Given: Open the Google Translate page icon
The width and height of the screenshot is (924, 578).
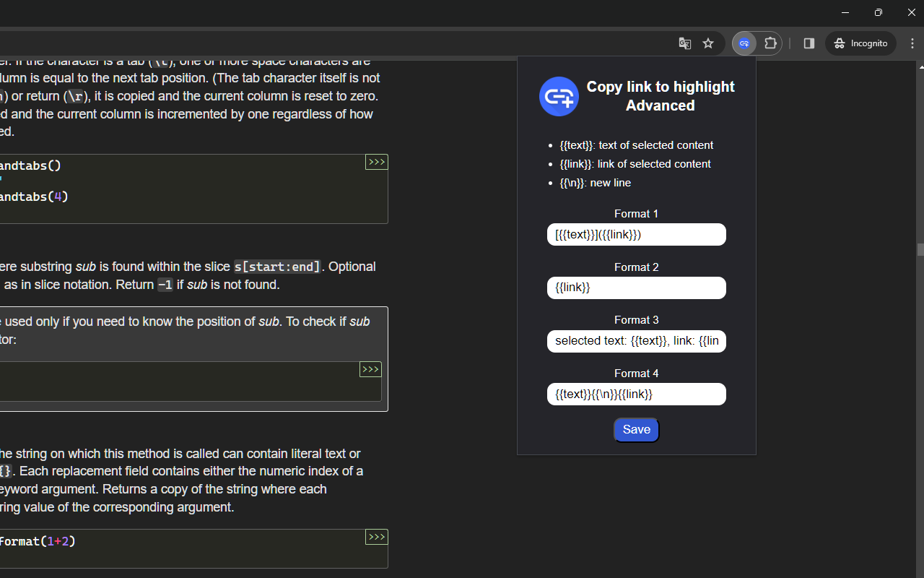Looking at the screenshot, I should 684,43.
